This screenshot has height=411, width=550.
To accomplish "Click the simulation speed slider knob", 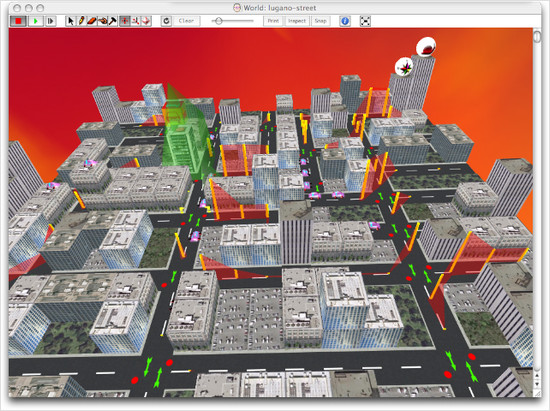I will (219, 21).
